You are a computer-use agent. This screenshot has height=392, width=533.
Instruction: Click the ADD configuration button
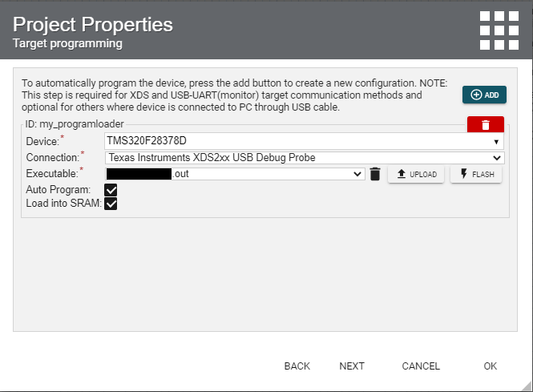coord(485,95)
